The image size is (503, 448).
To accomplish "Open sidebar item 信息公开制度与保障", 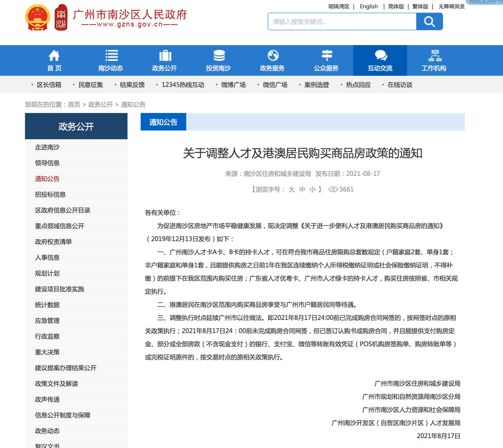I will point(63,415).
